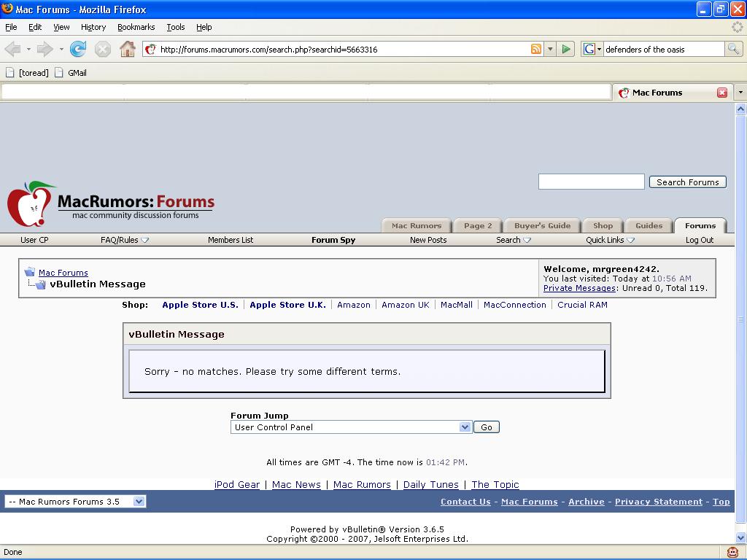This screenshot has width=747, height=560.
Task: Open the iPod Gear footer link
Action: coord(237,484)
